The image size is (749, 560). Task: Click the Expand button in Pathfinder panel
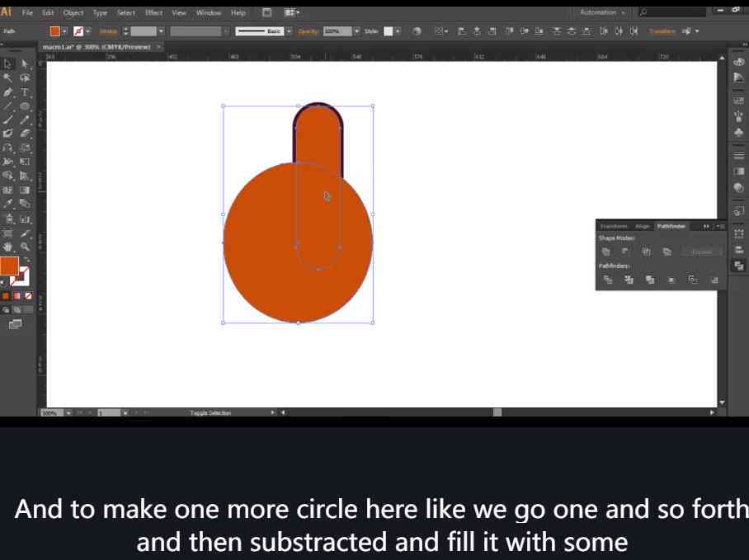click(702, 252)
